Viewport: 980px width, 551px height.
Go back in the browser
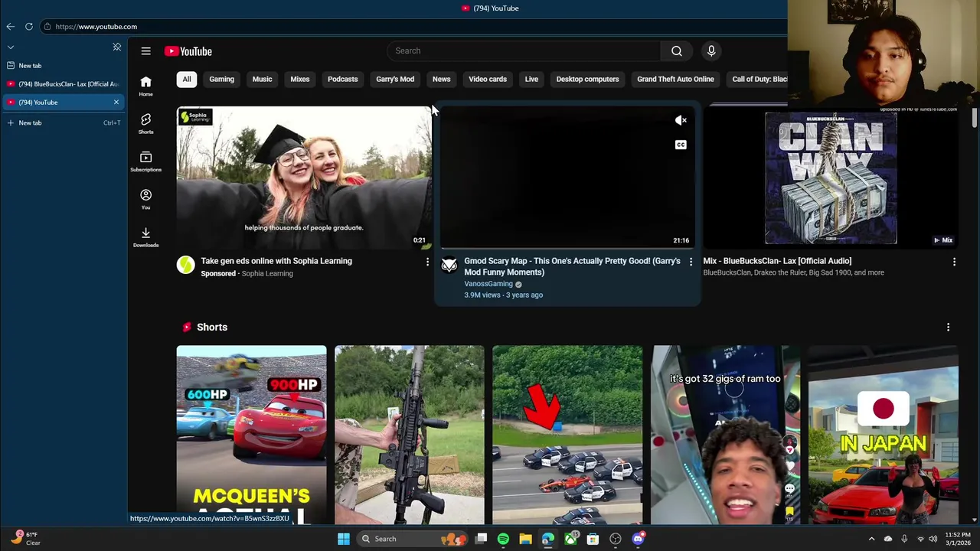(11, 27)
